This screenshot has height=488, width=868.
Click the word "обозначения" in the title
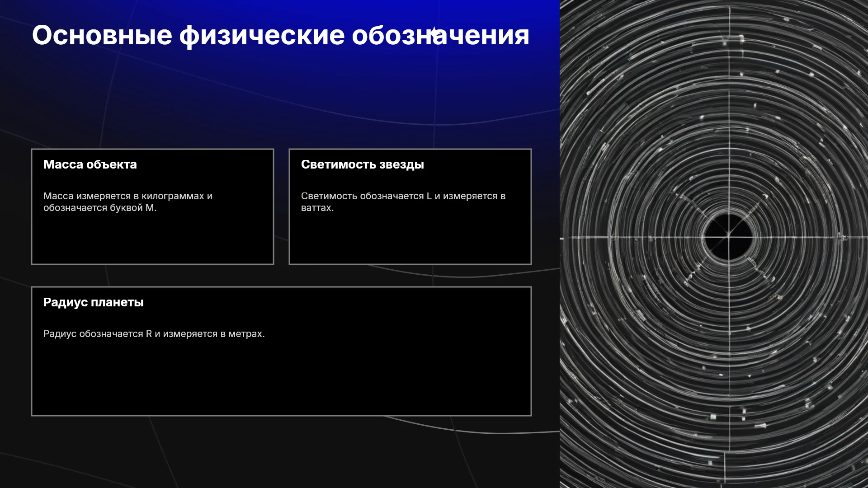click(x=440, y=35)
